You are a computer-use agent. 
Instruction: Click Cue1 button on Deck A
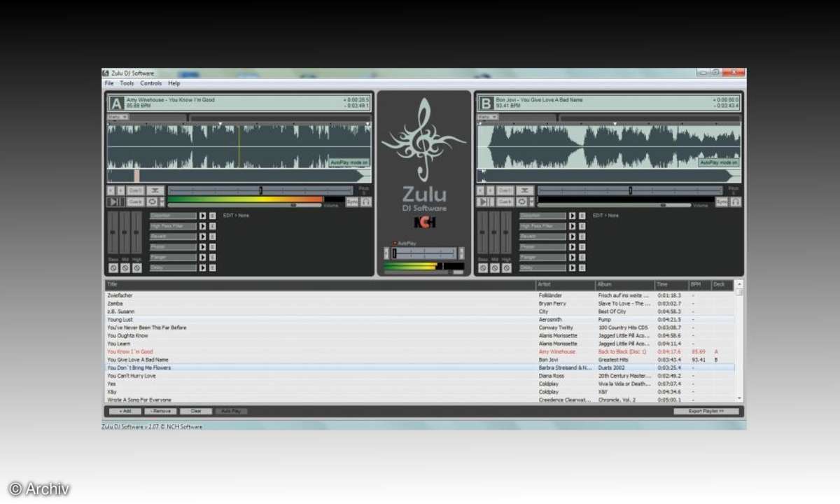pos(135,190)
